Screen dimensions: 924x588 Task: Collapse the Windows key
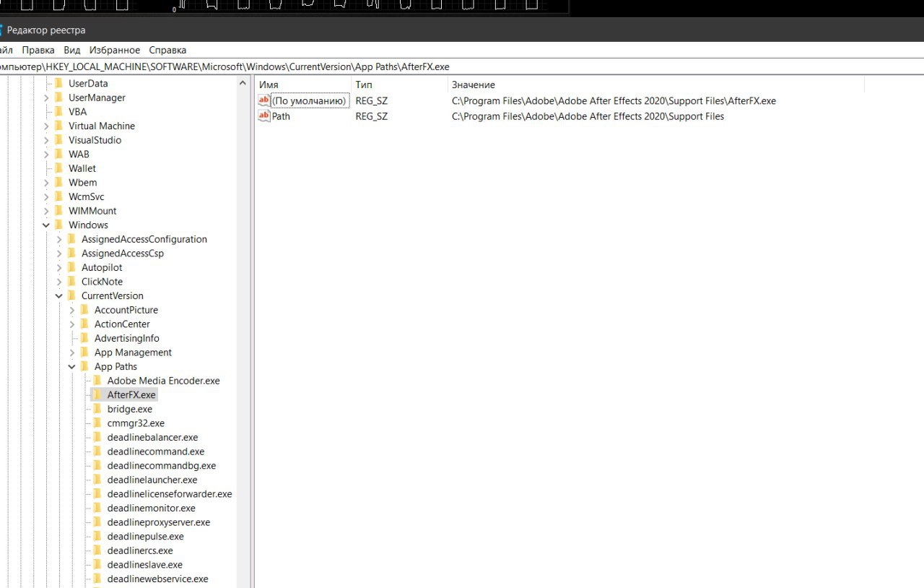pyautogui.click(x=47, y=225)
